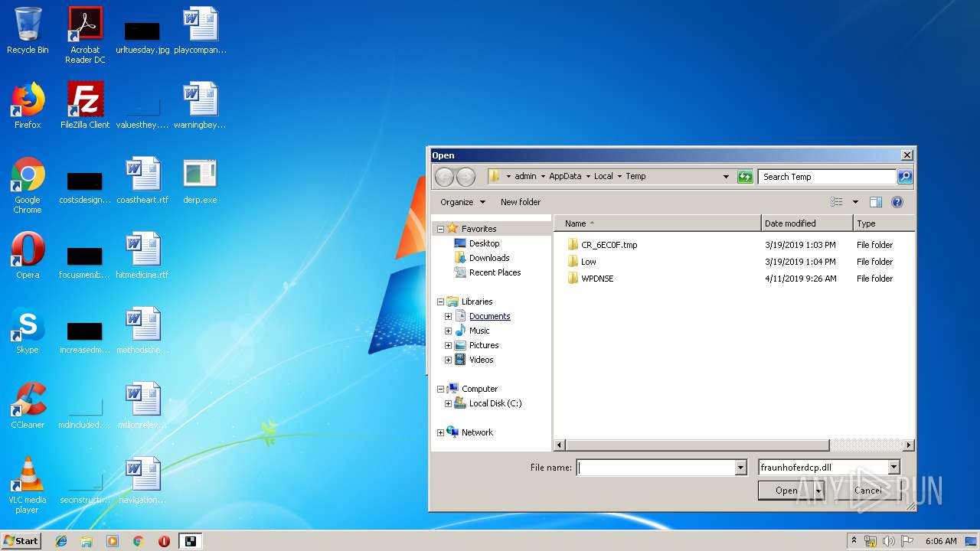Select hitmedicine.rtf document icon
This screenshot has height=551, width=980.
(x=142, y=256)
